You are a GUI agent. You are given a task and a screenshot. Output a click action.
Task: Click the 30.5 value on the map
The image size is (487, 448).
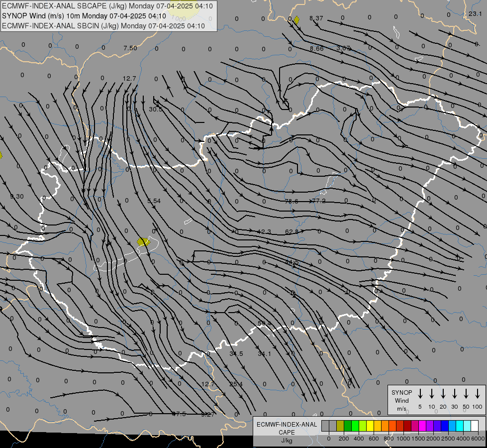coord(156,109)
